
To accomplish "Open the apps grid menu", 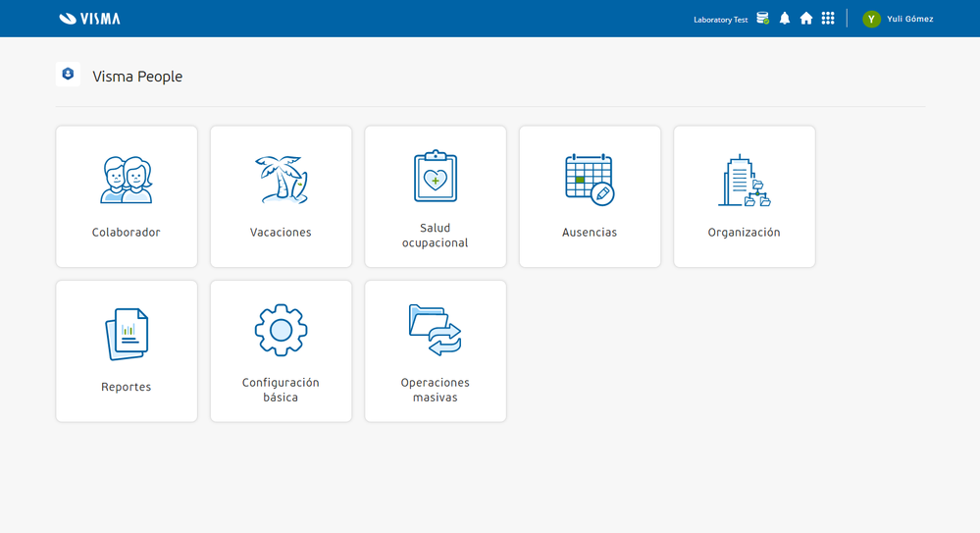I will coord(828,18).
